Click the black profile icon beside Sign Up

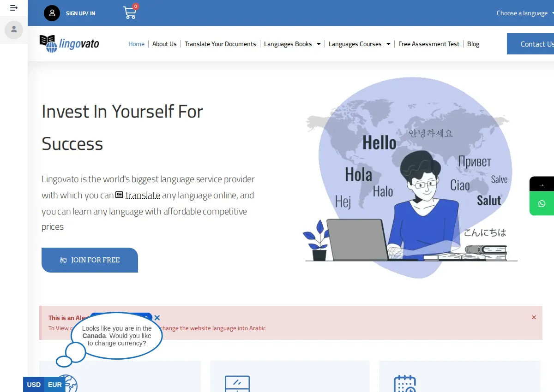[x=52, y=13]
